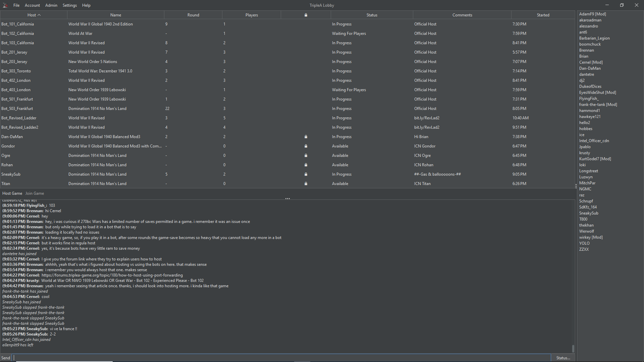Click the lock icon in Titan row
Viewport: 644px width, 362px height.
pos(306,184)
